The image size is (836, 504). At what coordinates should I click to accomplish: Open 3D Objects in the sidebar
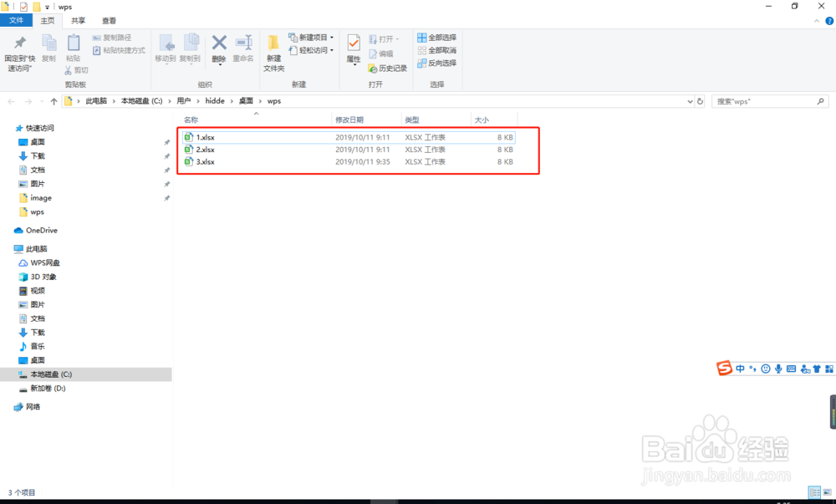click(x=43, y=277)
